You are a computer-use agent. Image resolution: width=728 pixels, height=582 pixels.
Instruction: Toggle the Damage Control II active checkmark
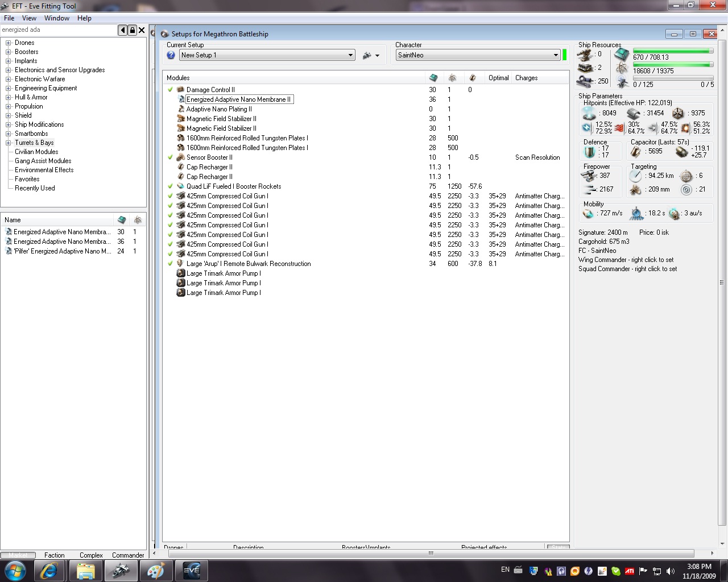click(170, 90)
